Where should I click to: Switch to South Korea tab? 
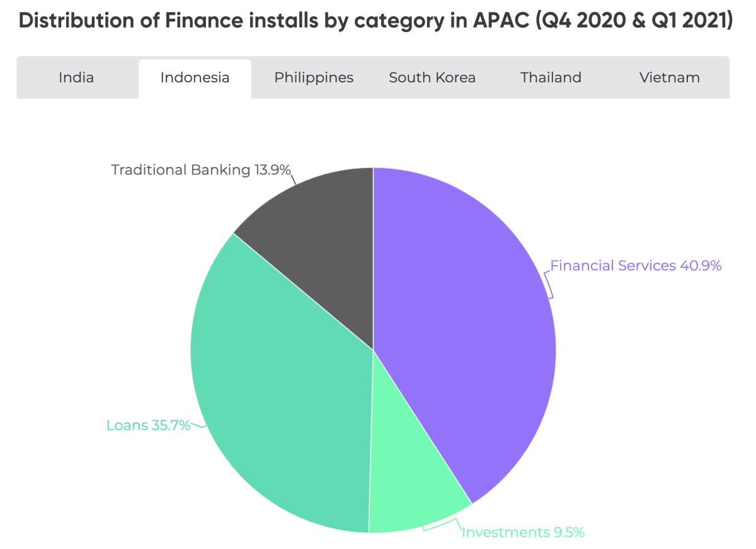pos(432,78)
